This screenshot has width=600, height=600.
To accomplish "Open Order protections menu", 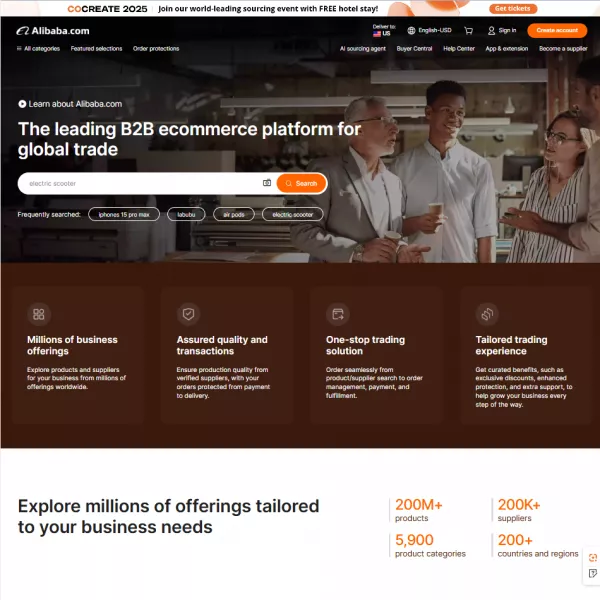I will pos(156,49).
